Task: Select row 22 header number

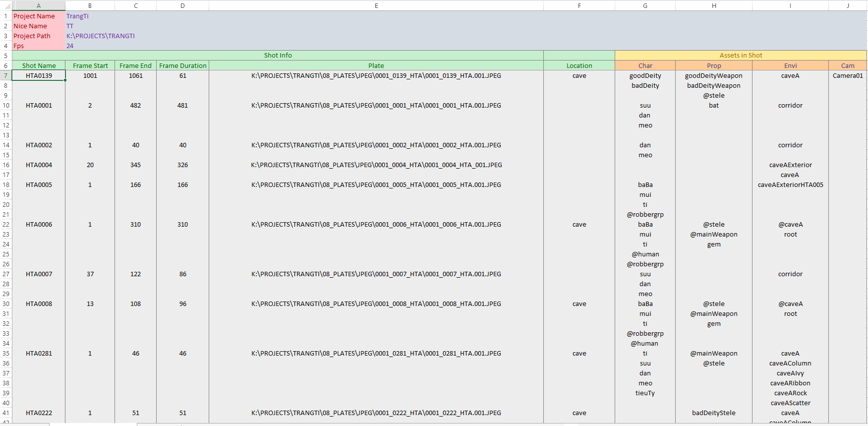Action: (6, 224)
